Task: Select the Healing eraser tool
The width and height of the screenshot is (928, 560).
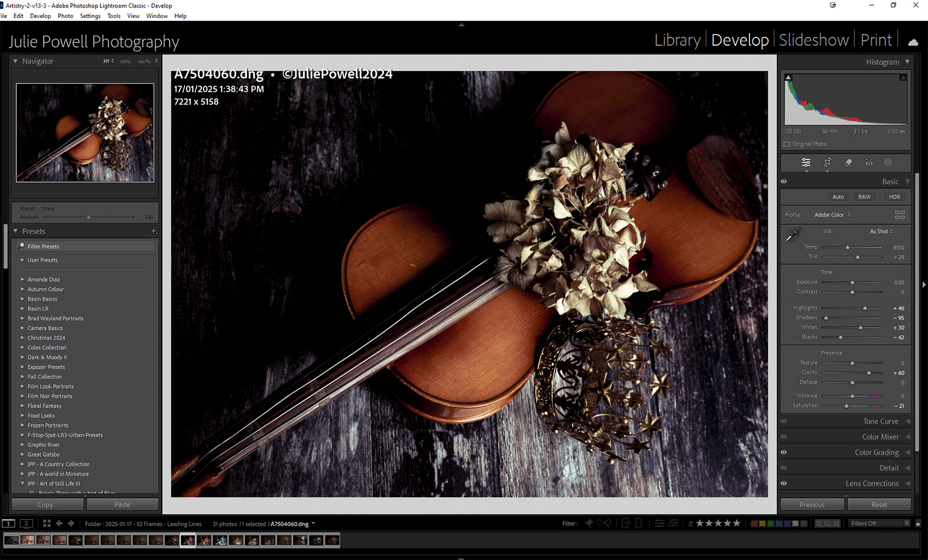Action: click(848, 163)
